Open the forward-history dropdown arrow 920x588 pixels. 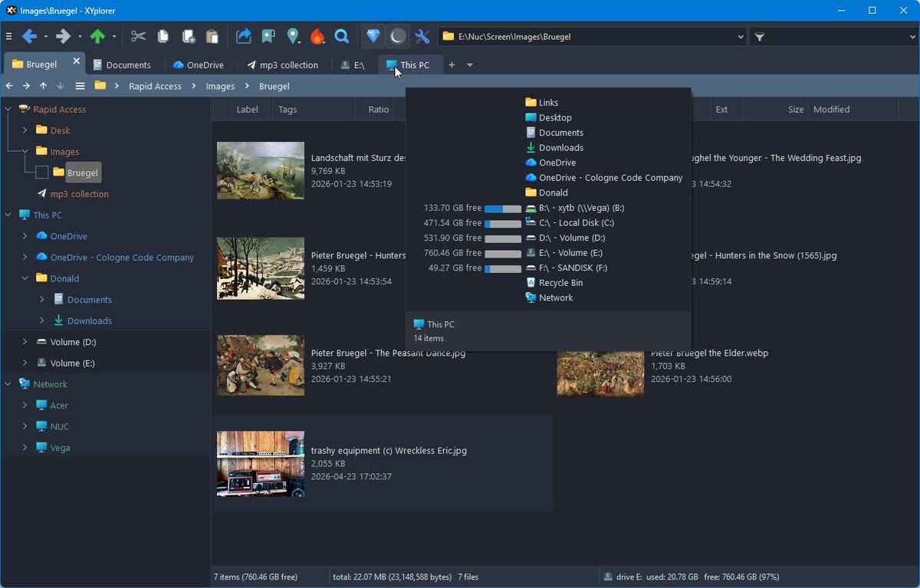click(x=80, y=36)
